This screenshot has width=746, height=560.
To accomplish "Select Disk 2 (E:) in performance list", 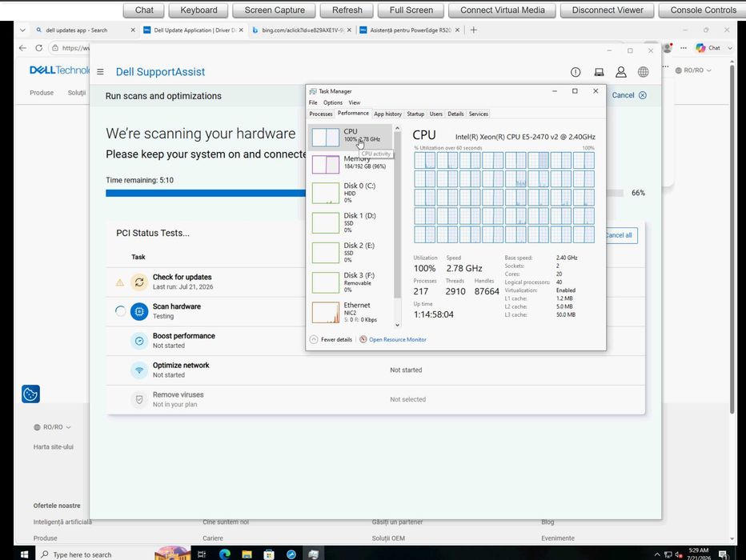I will [351, 253].
